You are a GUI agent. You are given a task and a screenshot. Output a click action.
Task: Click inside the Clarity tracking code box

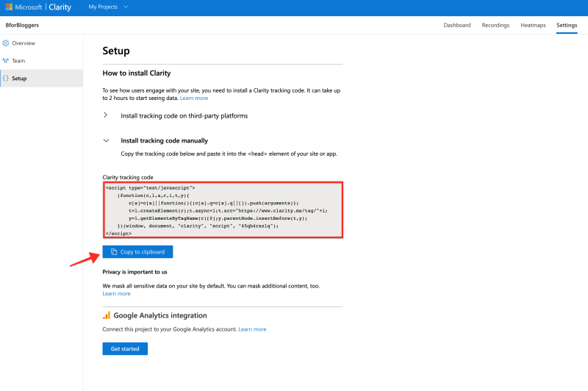click(223, 210)
